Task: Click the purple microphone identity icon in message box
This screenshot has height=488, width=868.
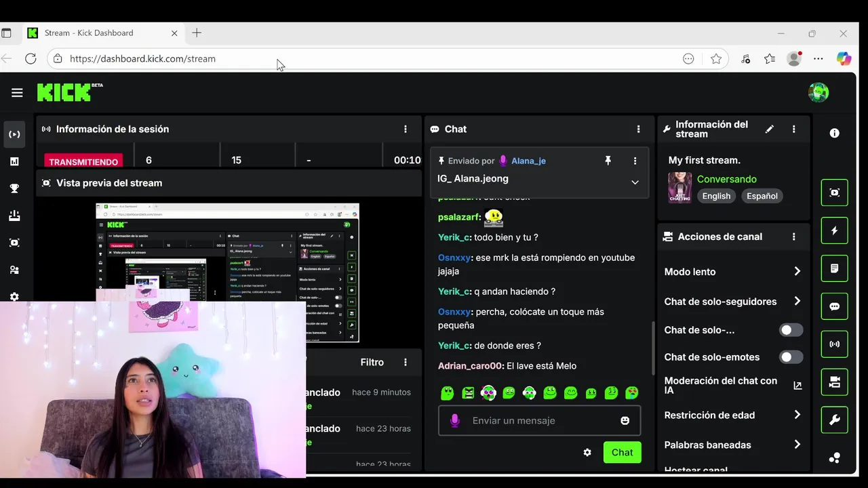Action: click(x=455, y=420)
